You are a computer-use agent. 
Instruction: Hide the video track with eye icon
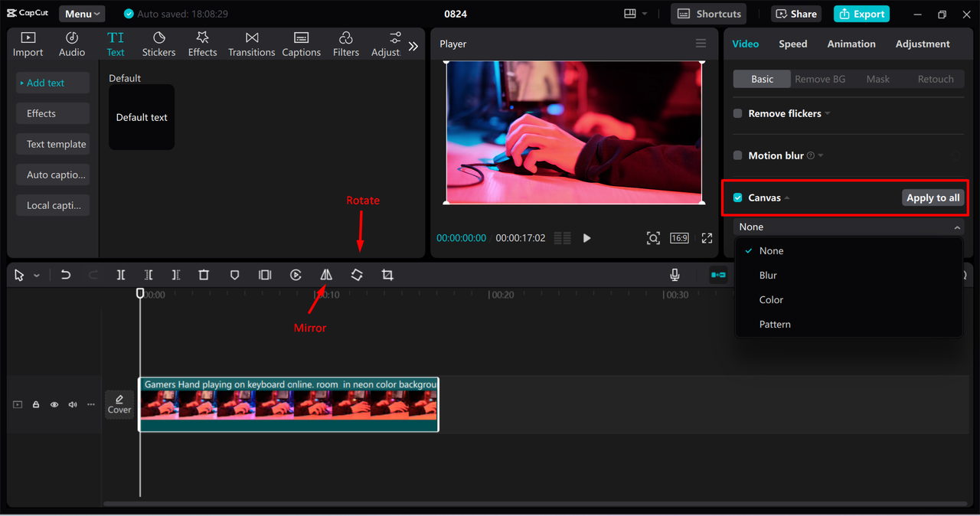tap(54, 404)
